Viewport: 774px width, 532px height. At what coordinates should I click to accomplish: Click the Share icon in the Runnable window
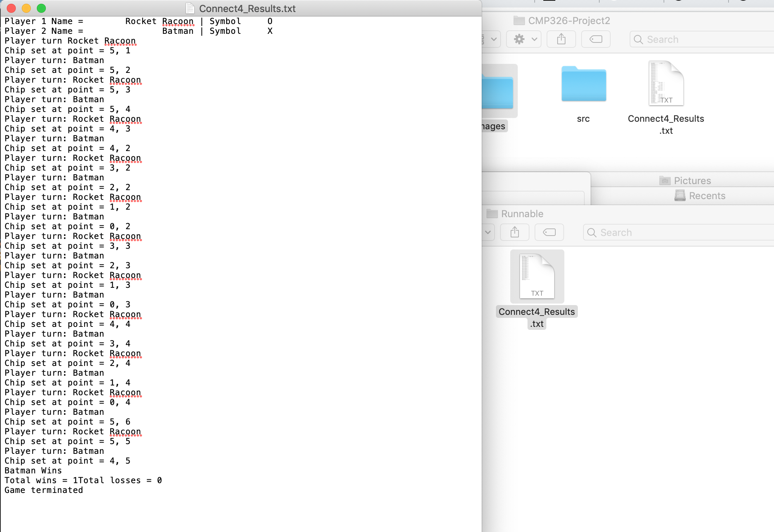click(514, 232)
